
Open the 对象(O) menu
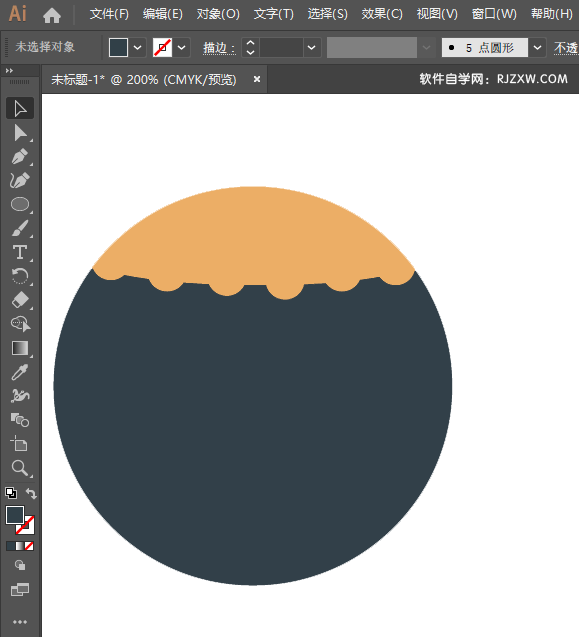tap(218, 14)
